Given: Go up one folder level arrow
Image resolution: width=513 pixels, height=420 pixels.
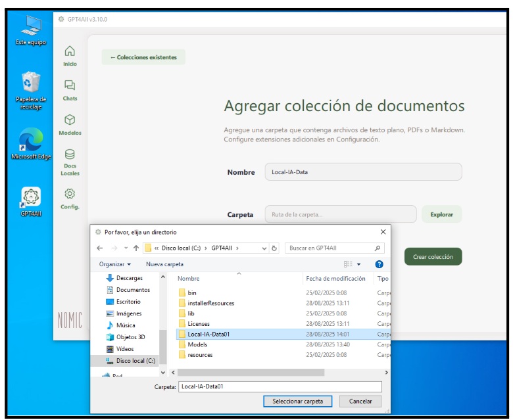Looking at the screenshot, I should pos(136,248).
